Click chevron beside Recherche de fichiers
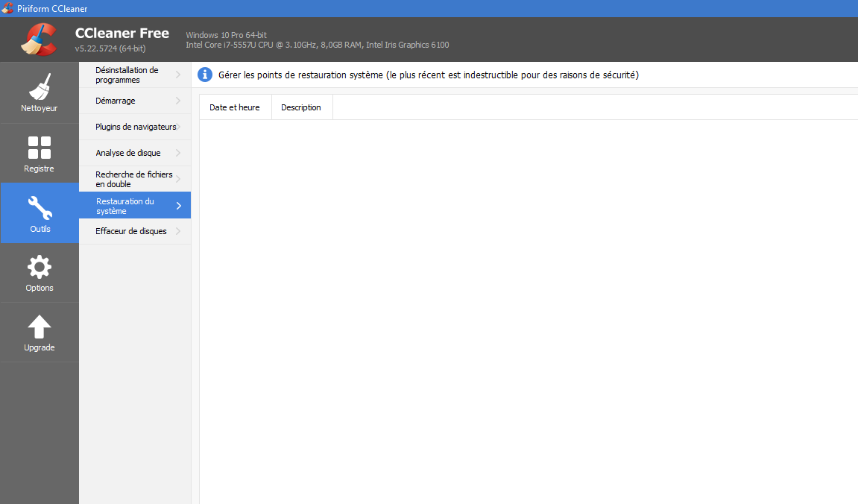 [178, 179]
